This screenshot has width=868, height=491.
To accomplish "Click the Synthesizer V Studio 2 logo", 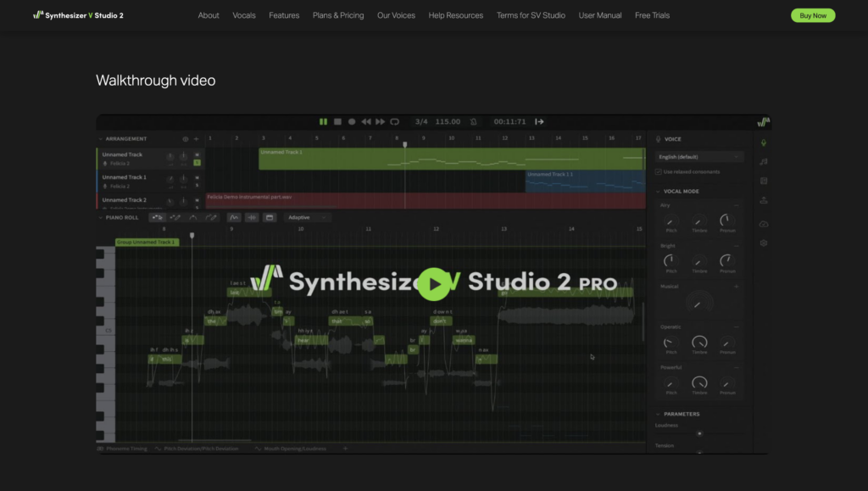I will [x=78, y=15].
